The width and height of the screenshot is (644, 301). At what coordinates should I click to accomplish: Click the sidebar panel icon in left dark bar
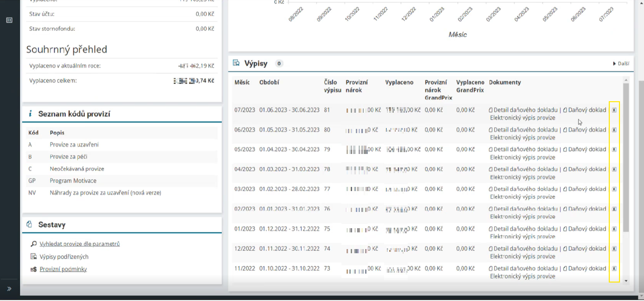pos(9,20)
